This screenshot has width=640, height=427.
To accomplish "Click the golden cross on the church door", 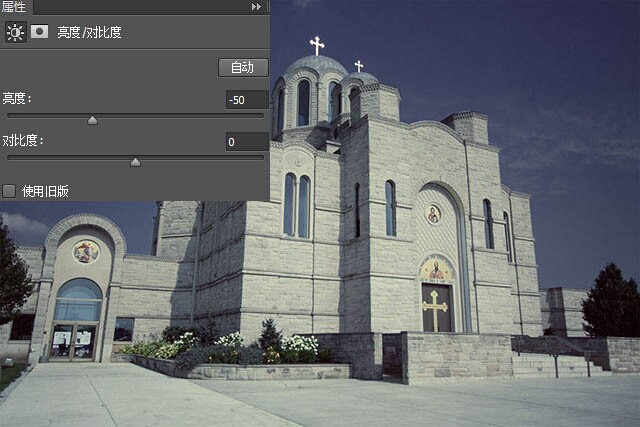I will coord(436,310).
